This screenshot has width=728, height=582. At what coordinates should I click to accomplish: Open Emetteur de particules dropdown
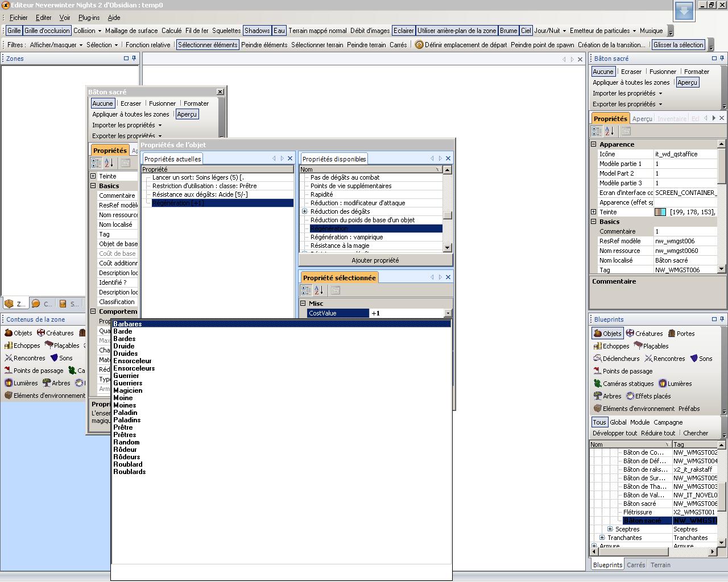tap(603, 31)
